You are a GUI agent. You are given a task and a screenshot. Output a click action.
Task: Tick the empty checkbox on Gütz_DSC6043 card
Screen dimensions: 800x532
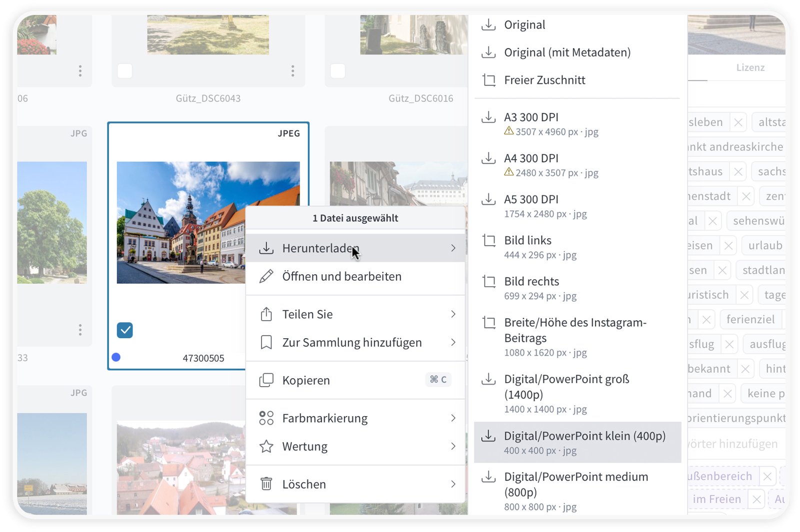pyautogui.click(x=125, y=71)
